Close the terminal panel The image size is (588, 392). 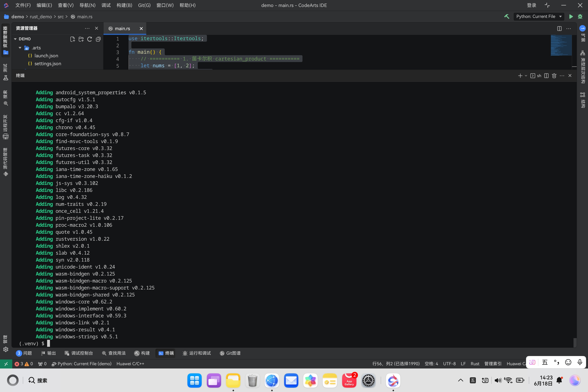tap(570, 76)
